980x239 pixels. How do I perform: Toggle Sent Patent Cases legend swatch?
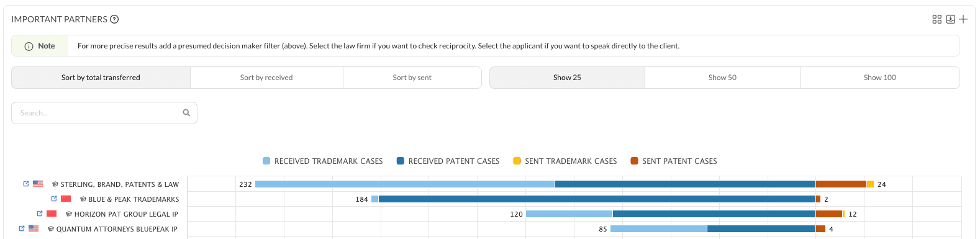point(634,161)
